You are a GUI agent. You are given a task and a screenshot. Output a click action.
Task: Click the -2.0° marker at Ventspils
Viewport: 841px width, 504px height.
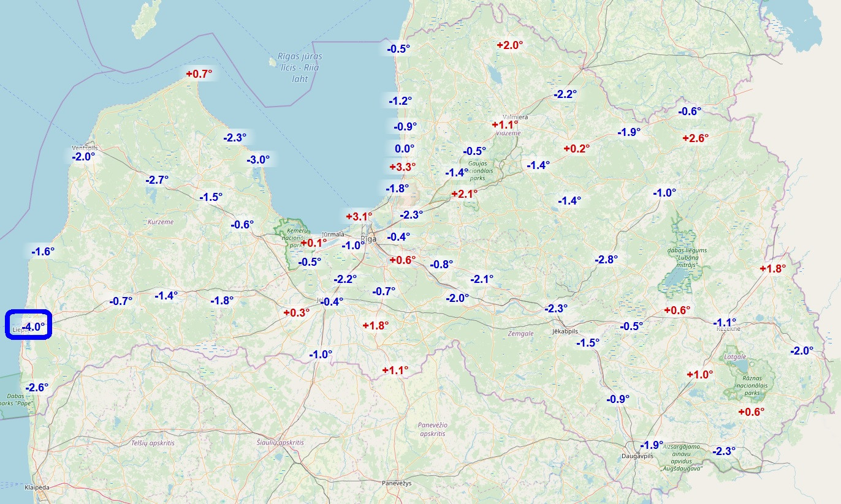point(83,157)
